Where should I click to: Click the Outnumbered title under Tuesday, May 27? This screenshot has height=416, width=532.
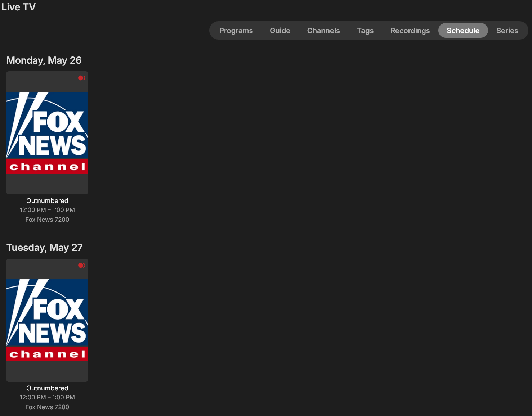coord(47,388)
